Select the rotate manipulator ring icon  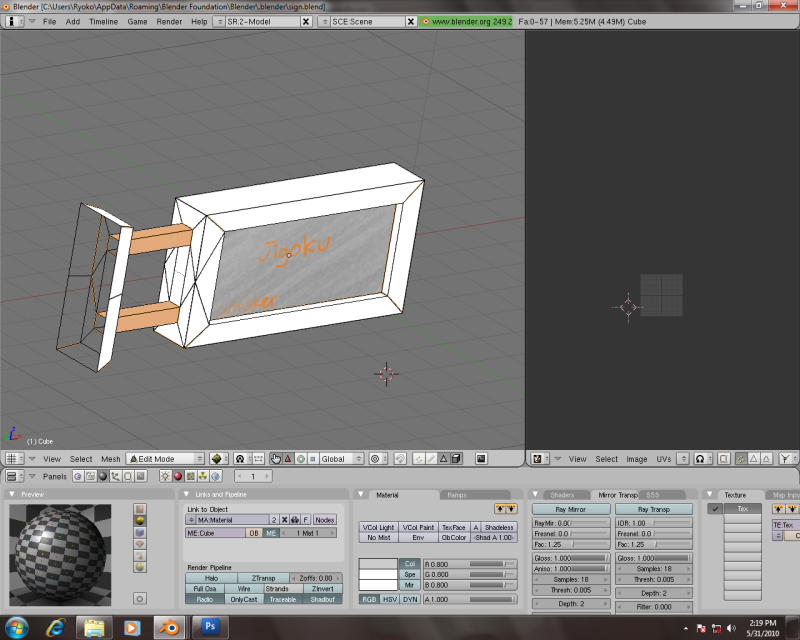pyautogui.click(x=301, y=459)
